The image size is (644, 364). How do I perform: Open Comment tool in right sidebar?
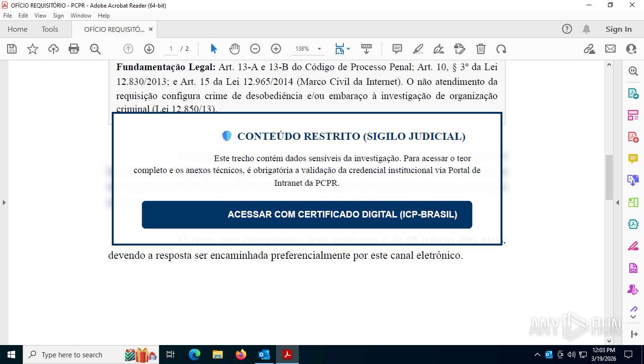pos(633,159)
